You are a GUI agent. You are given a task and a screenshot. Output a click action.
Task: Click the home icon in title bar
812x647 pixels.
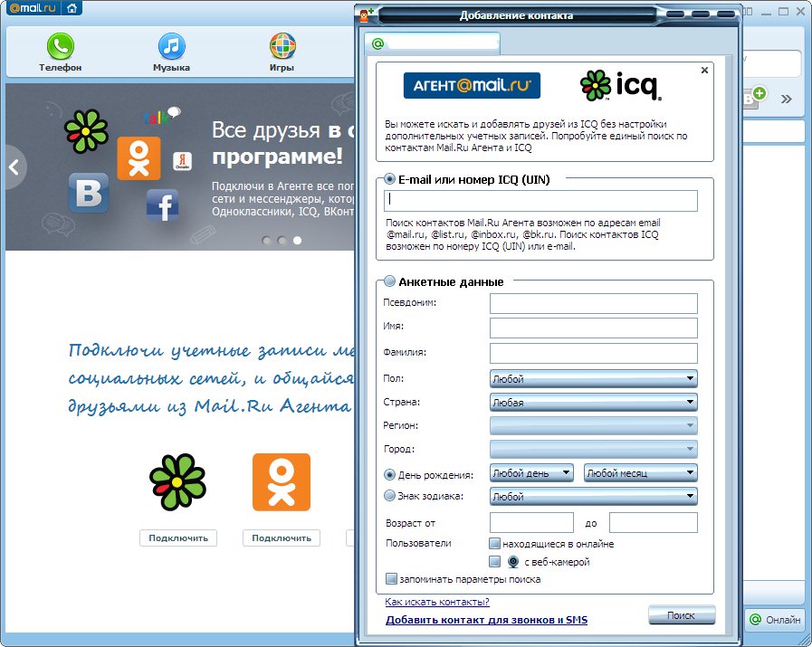click(72, 8)
